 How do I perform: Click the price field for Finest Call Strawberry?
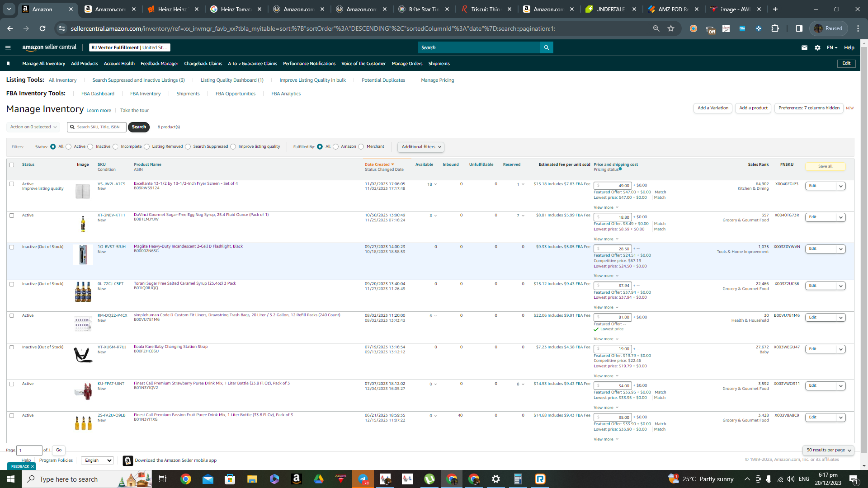click(x=613, y=386)
